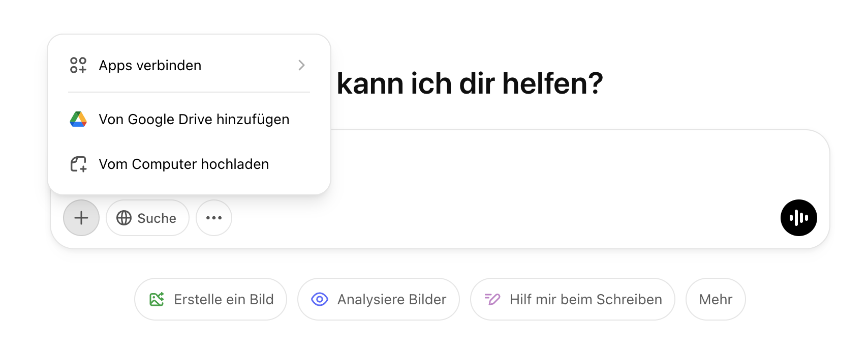Click the globe icon in Suche
868x346 pixels.
coord(124,218)
